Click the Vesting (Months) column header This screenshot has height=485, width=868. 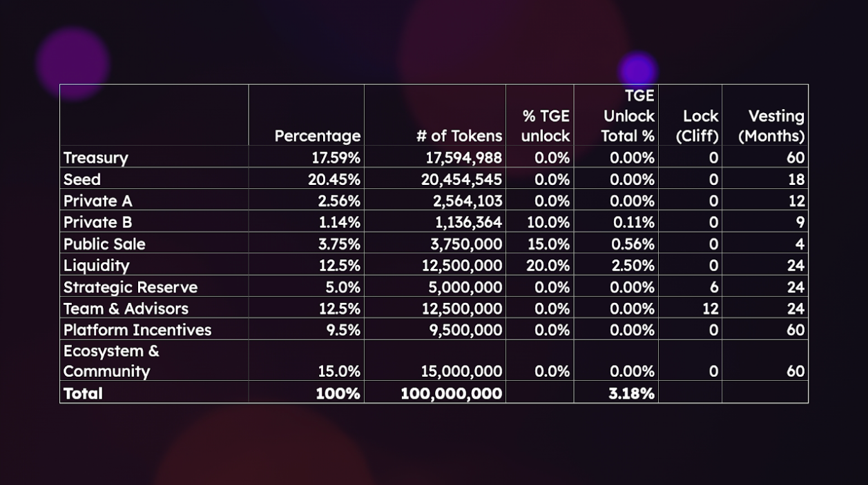tap(771, 126)
